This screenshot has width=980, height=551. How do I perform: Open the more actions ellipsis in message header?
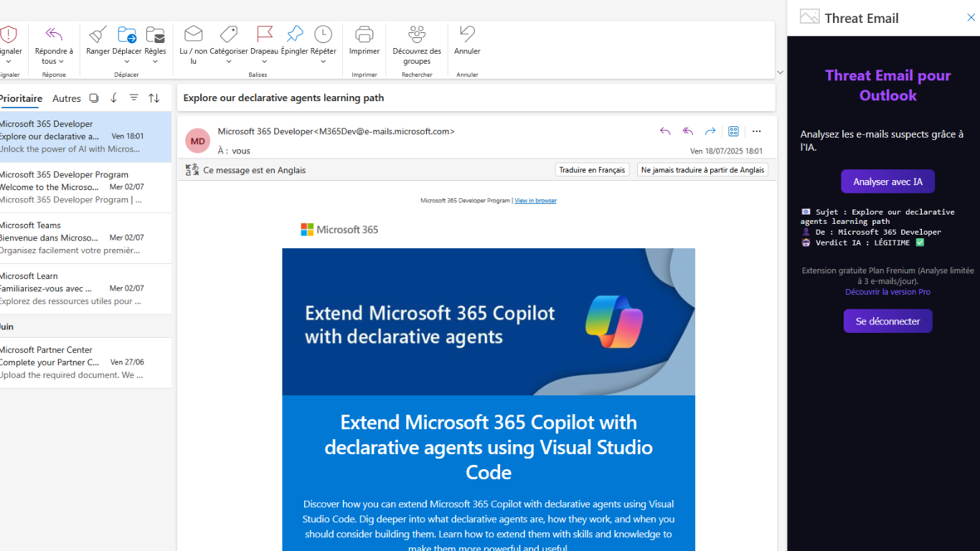tap(756, 131)
